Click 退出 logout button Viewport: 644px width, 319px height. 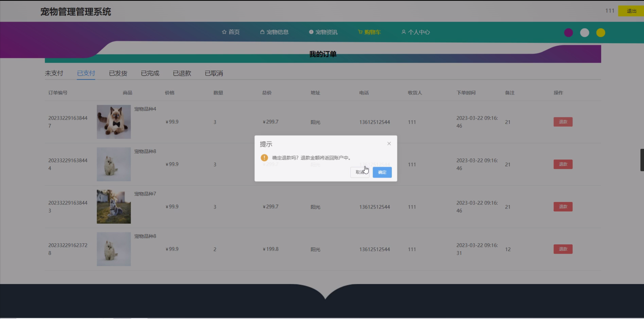(631, 11)
